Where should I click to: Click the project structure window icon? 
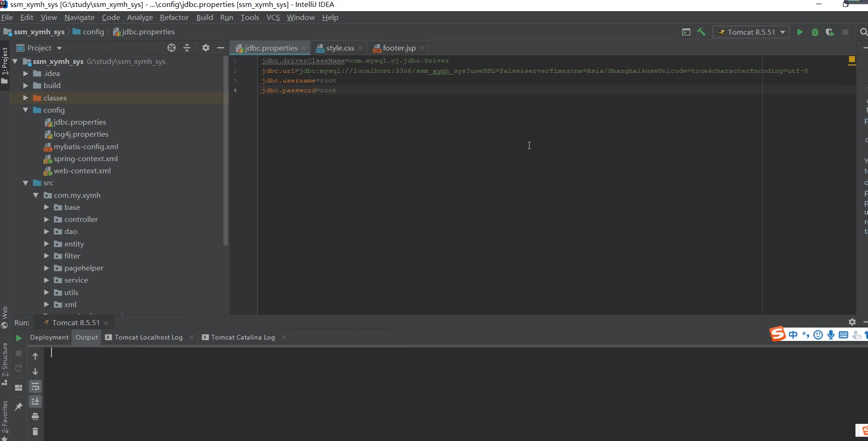(x=686, y=32)
